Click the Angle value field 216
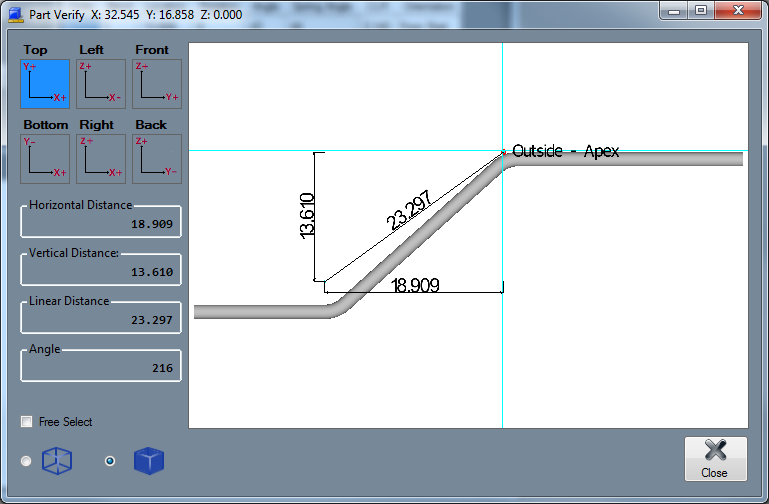Viewport: 769px width, 504px height. click(101, 368)
